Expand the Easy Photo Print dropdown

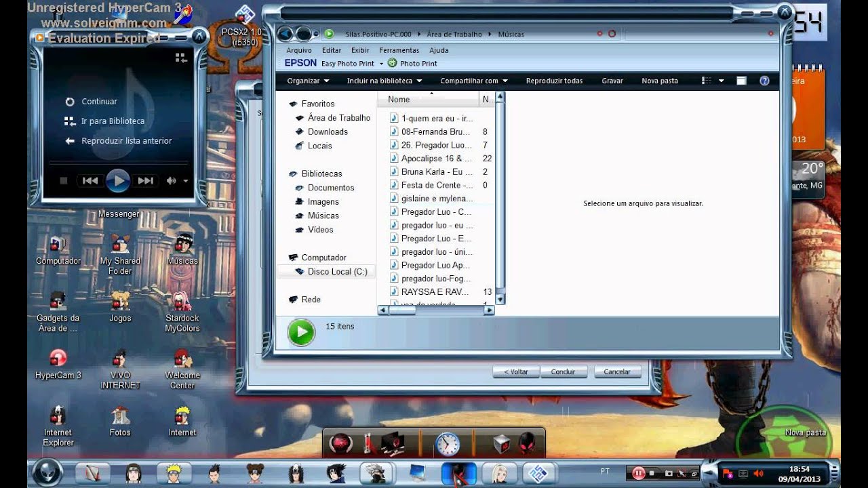pyautogui.click(x=380, y=64)
